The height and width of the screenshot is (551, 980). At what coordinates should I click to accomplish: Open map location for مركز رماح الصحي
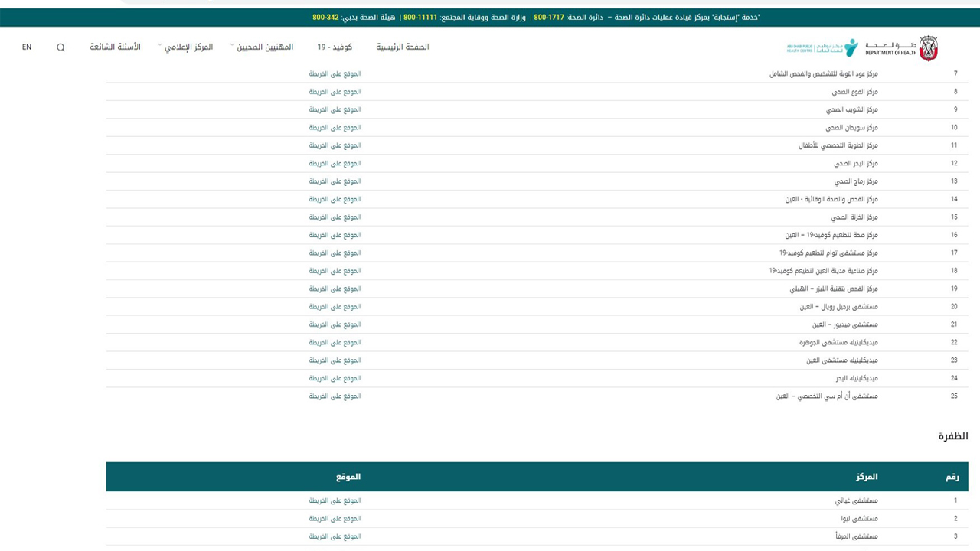pyautogui.click(x=335, y=181)
